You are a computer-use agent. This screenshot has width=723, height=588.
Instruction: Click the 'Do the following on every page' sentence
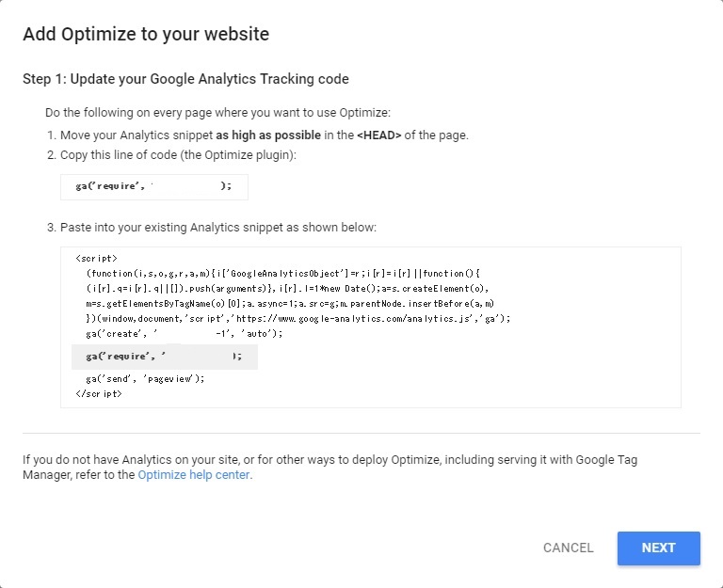(x=217, y=113)
